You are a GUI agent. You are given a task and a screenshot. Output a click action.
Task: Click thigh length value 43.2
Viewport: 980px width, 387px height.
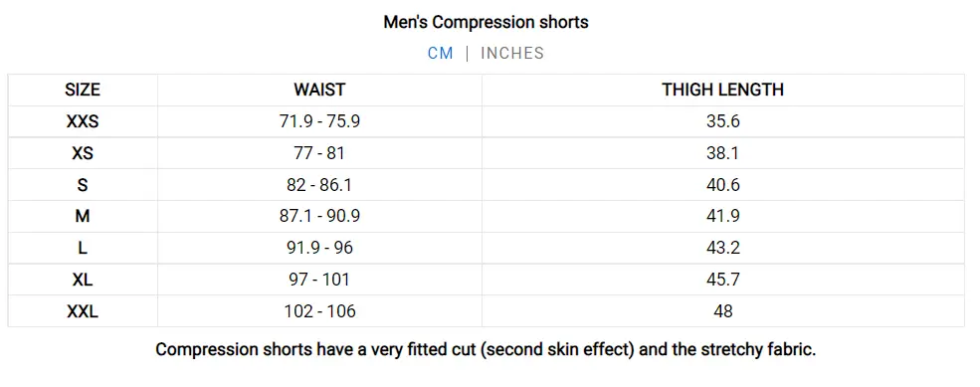723,248
